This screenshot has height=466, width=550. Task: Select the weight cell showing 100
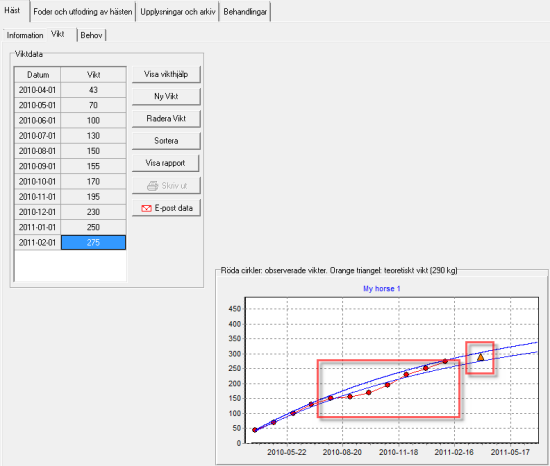click(x=93, y=121)
